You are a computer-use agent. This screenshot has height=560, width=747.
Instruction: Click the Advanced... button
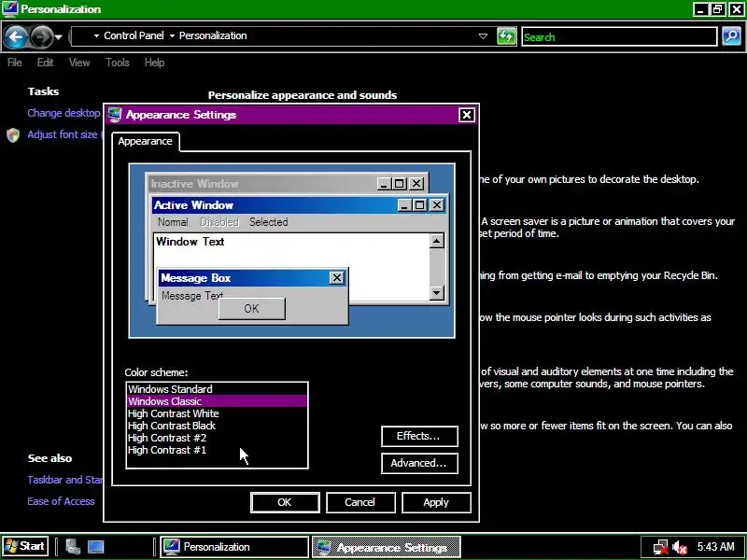pyautogui.click(x=419, y=463)
